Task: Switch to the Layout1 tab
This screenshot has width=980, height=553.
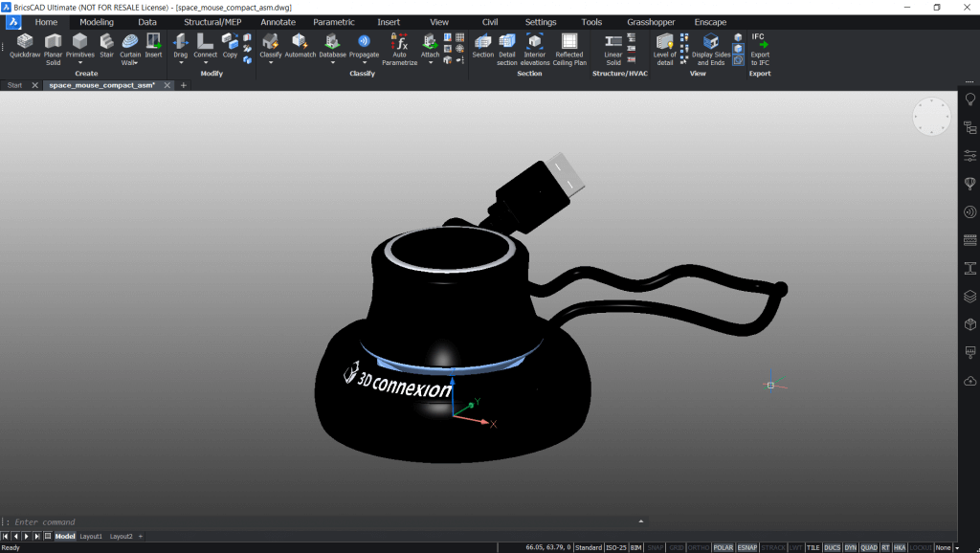Action: (91, 536)
